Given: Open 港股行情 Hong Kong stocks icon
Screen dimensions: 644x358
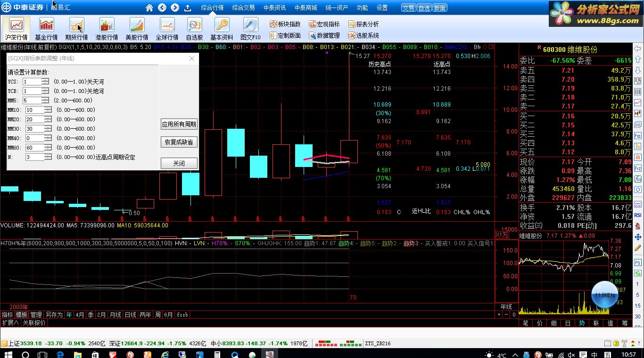Looking at the screenshot, I should (x=107, y=28).
